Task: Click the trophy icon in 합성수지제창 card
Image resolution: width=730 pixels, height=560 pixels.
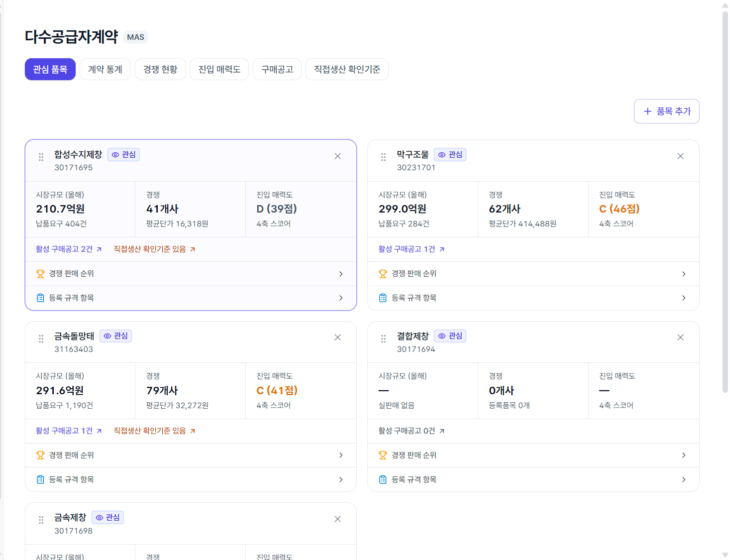Action: point(40,274)
